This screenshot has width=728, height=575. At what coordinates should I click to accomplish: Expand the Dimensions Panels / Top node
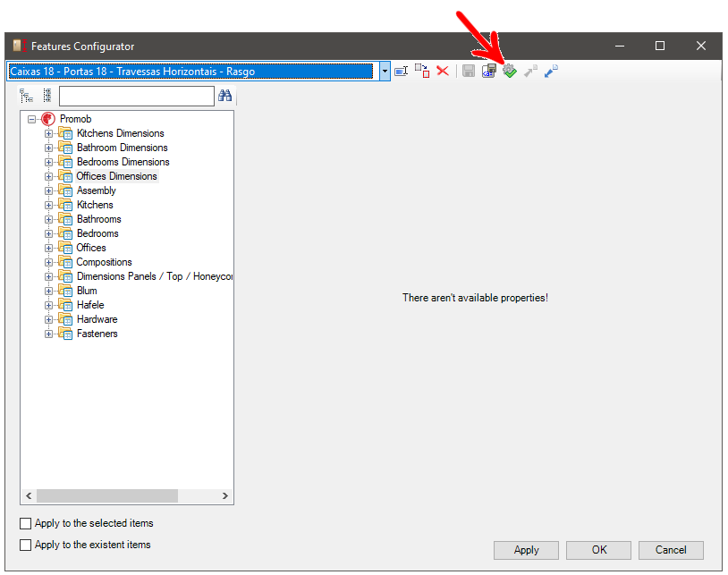click(x=48, y=276)
